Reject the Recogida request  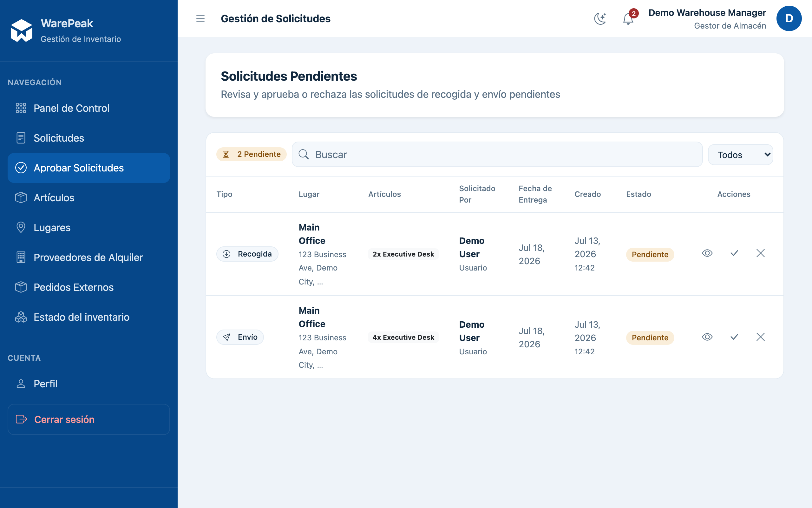click(760, 253)
